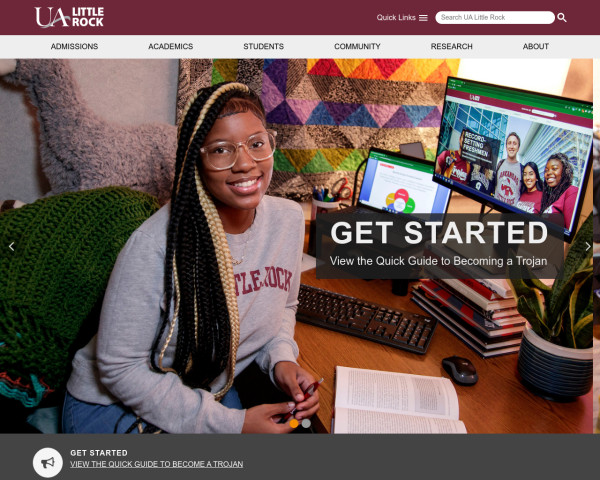Open the Admissions navigation menu
The height and width of the screenshot is (480, 600).
tap(74, 46)
